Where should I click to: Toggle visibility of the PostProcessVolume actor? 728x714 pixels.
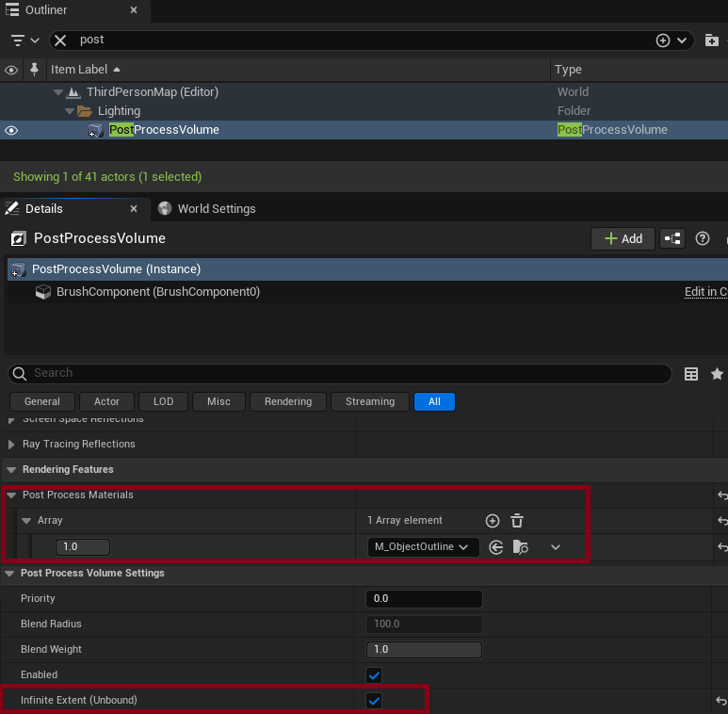(11, 130)
